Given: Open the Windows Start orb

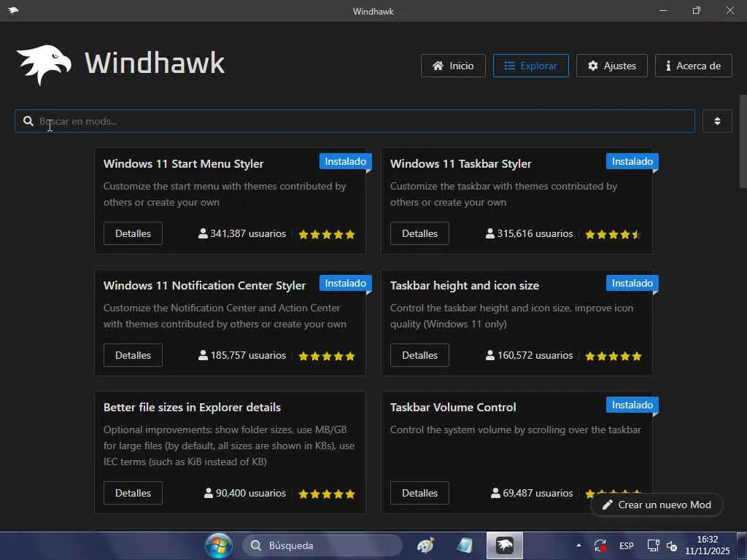Looking at the screenshot, I should [x=219, y=545].
